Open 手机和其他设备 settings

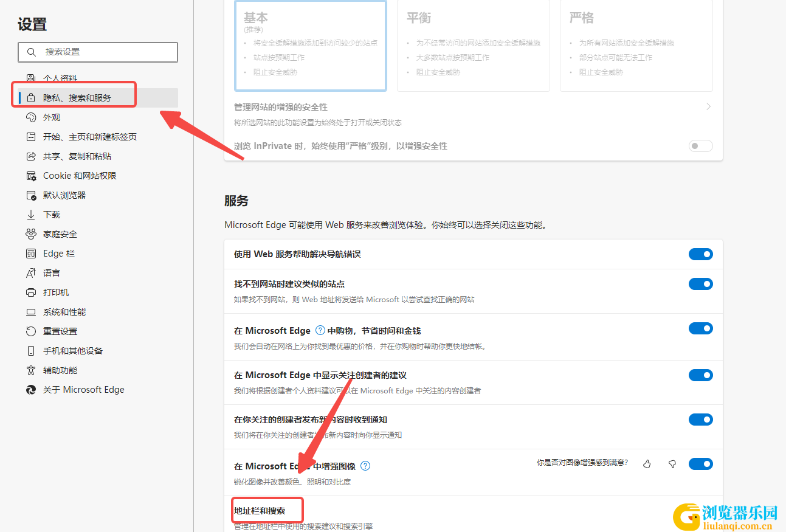[98, 351]
